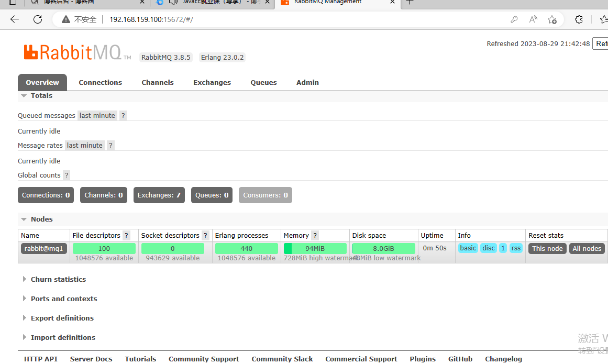This screenshot has width=608, height=364.
Task: Open help for Memory column
Action: click(315, 235)
